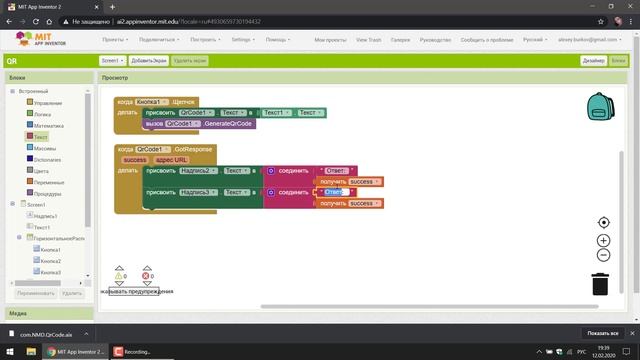Screen dimensions: 640x360
Task: Click the blocks tree vertical scrollbar
Action: (87, 160)
